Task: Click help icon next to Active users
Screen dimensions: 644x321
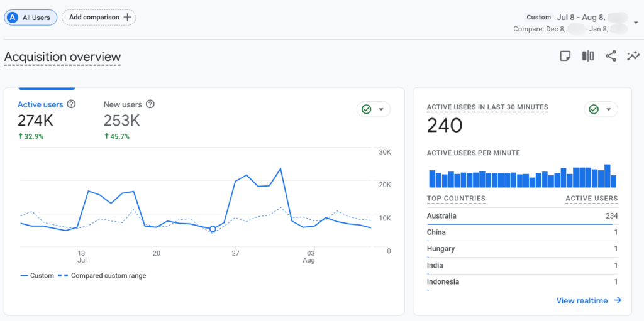Action: pyautogui.click(x=72, y=104)
